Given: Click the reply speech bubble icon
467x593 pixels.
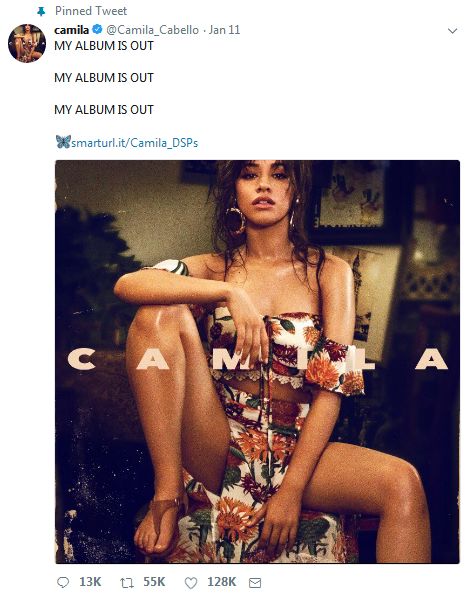Looking at the screenshot, I should [62, 582].
